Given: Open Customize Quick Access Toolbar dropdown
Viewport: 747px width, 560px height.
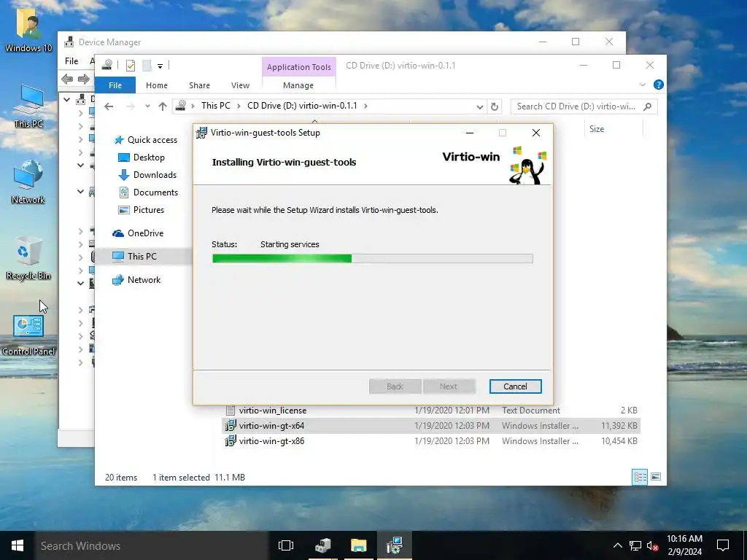Looking at the screenshot, I should [x=160, y=66].
